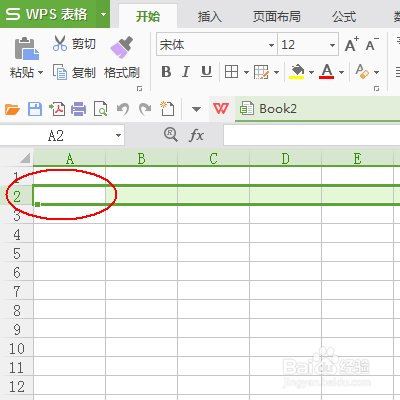This screenshot has width=400, height=400.
Task: Expand the 粘贴 paste options arrow
Action: coord(40,72)
